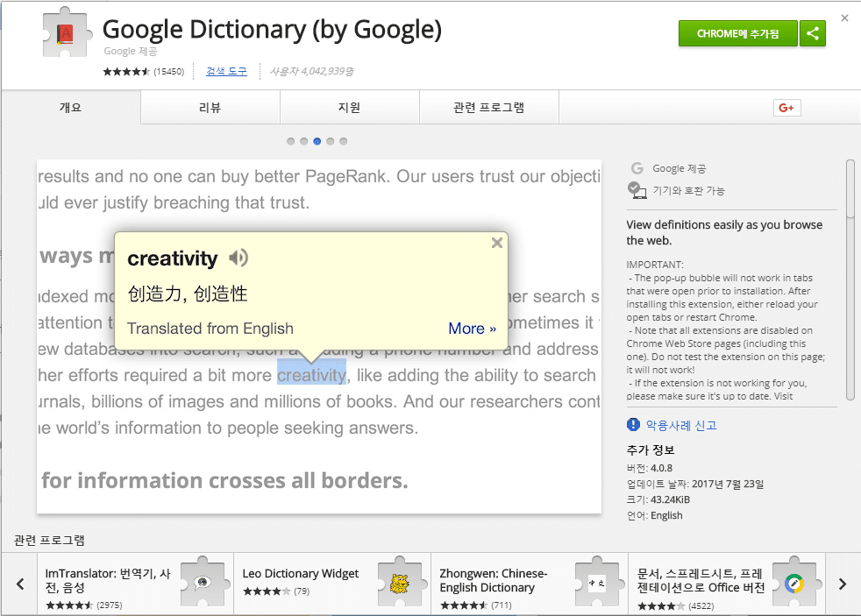
Task: Play pronunciation with the speaker icon
Action: click(x=238, y=258)
